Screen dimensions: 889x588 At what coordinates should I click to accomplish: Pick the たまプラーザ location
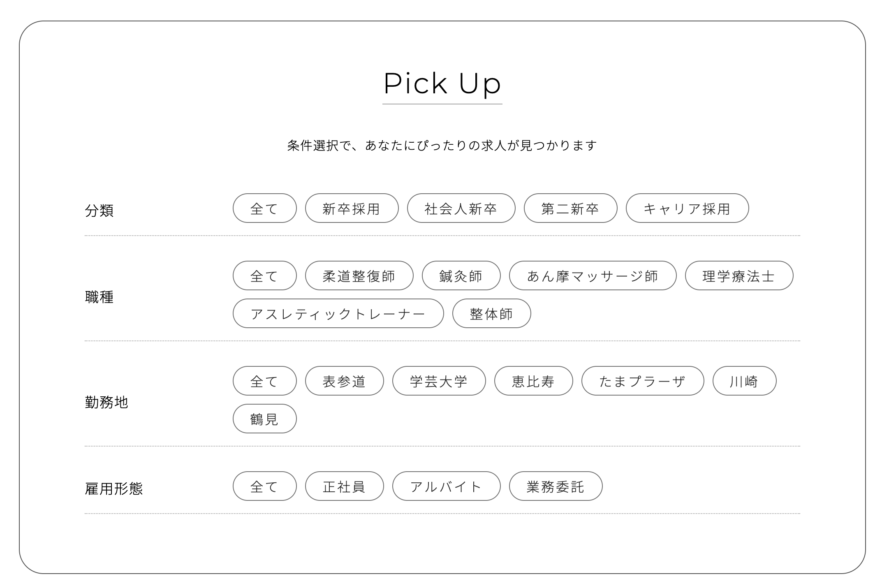point(642,381)
